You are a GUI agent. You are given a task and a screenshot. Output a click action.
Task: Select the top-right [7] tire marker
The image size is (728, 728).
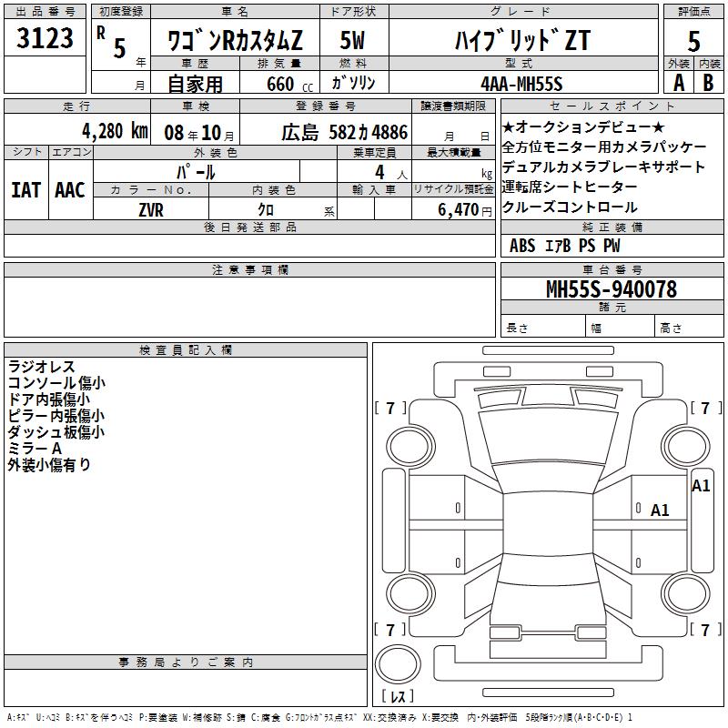pos(705,409)
